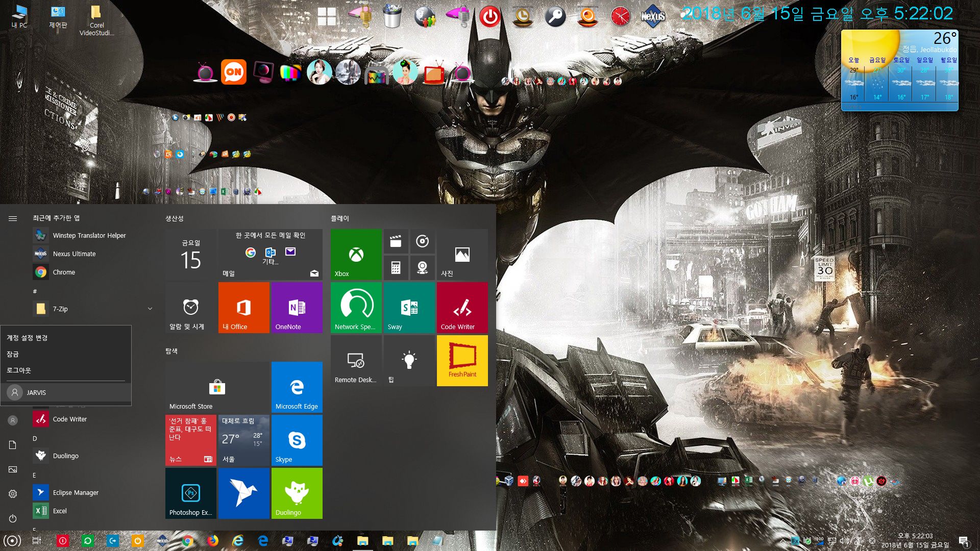This screenshot has width=980, height=551.
Task: Open Duolingo in the app list
Action: tap(93, 456)
